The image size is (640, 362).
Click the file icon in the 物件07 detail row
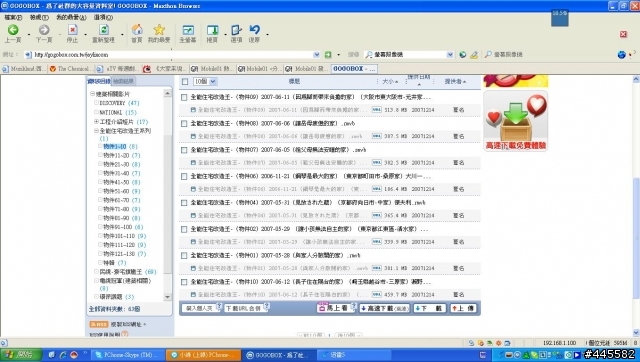(x=193, y=162)
